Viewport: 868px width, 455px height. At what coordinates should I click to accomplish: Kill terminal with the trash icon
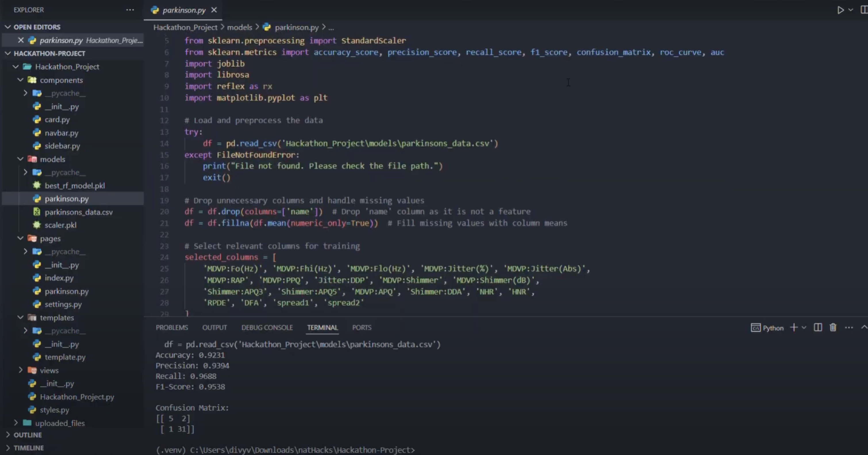833,328
